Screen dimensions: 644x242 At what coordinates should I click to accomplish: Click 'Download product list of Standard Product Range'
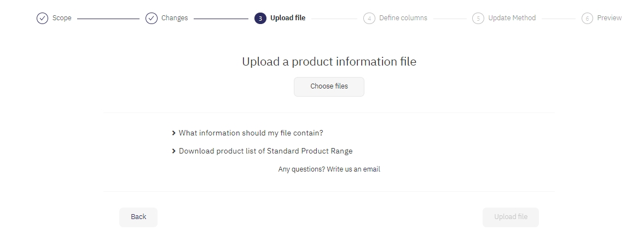point(265,151)
